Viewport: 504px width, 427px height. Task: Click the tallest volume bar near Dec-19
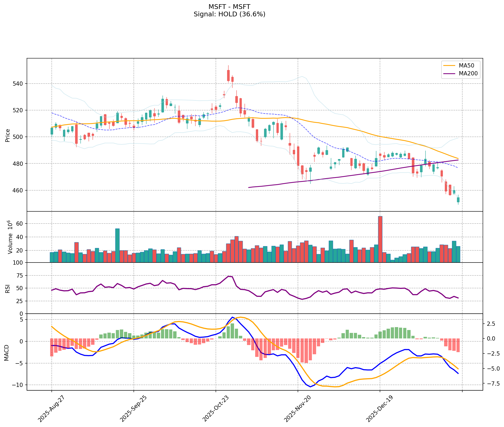(380, 239)
